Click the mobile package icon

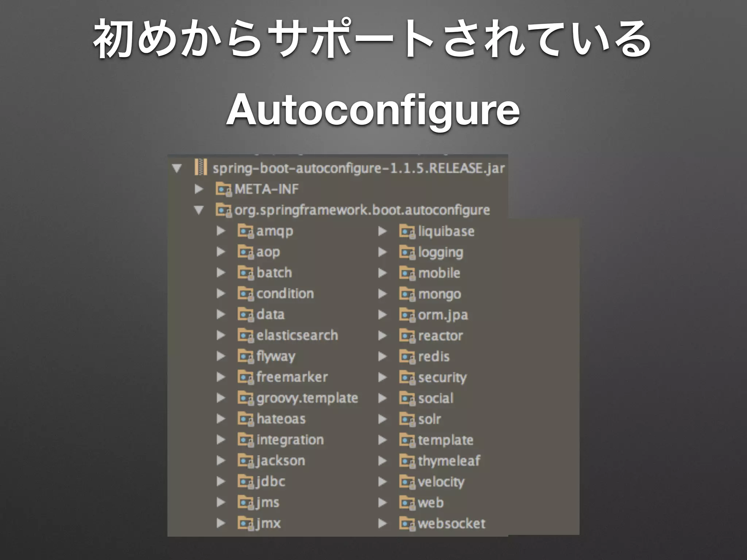[407, 273]
